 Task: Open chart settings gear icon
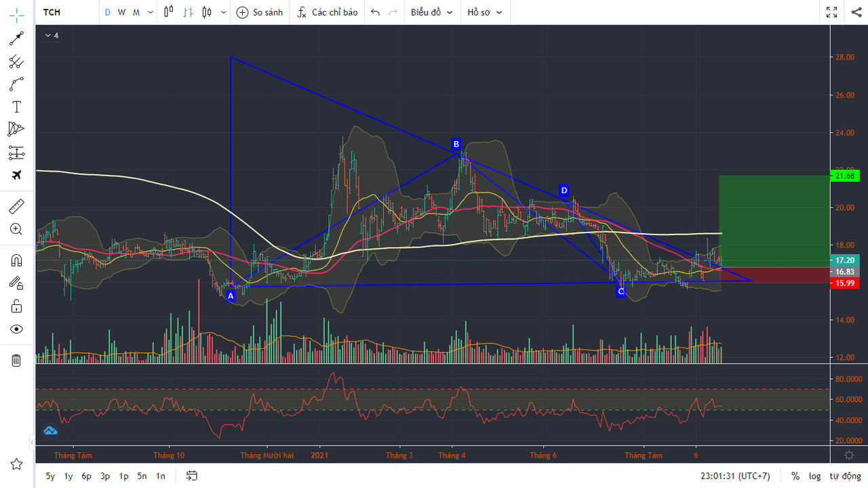click(849, 455)
